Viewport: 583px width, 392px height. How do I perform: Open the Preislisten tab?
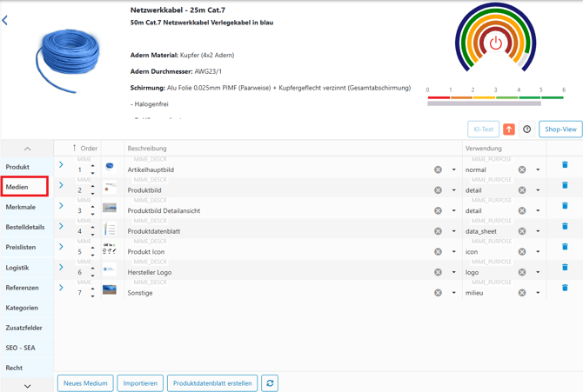tap(22, 247)
